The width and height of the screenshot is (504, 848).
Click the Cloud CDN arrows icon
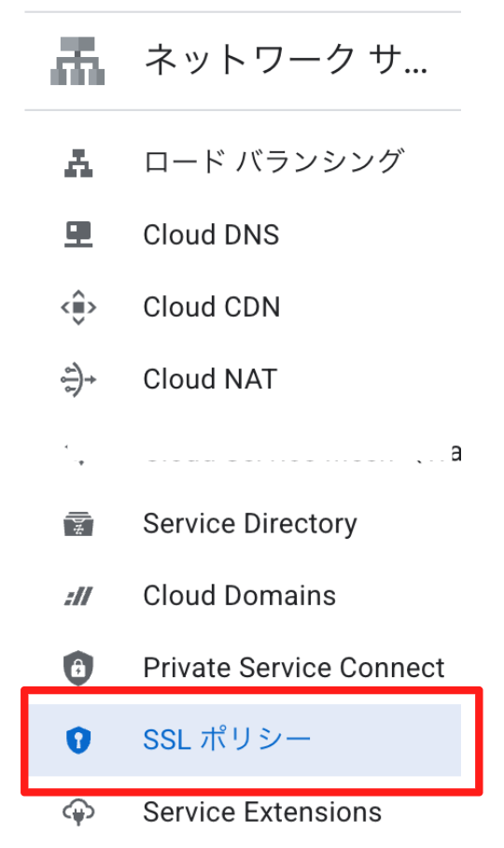click(x=78, y=307)
